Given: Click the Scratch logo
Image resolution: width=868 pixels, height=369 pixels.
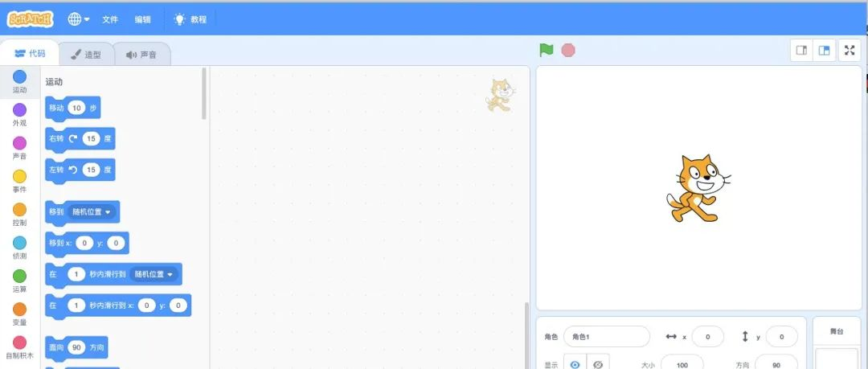Looking at the screenshot, I should [x=30, y=18].
